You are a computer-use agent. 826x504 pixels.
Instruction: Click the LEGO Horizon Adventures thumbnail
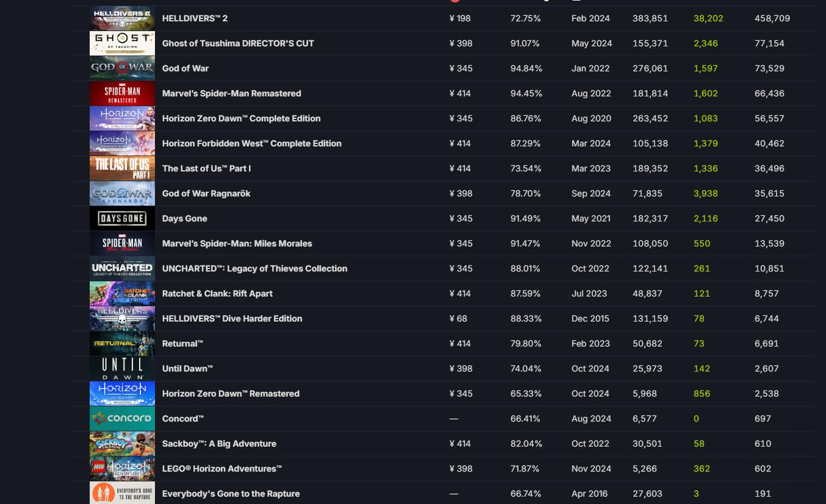pyautogui.click(x=122, y=469)
